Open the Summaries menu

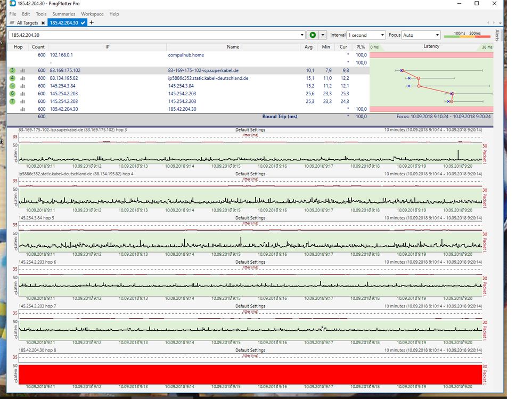[x=63, y=14]
